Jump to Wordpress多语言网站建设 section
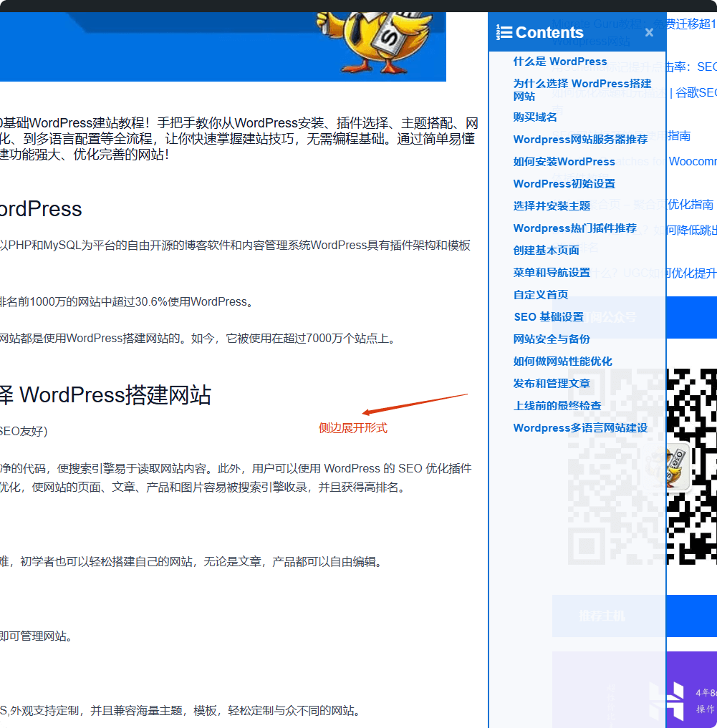Image resolution: width=717 pixels, height=728 pixels. (580, 428)
